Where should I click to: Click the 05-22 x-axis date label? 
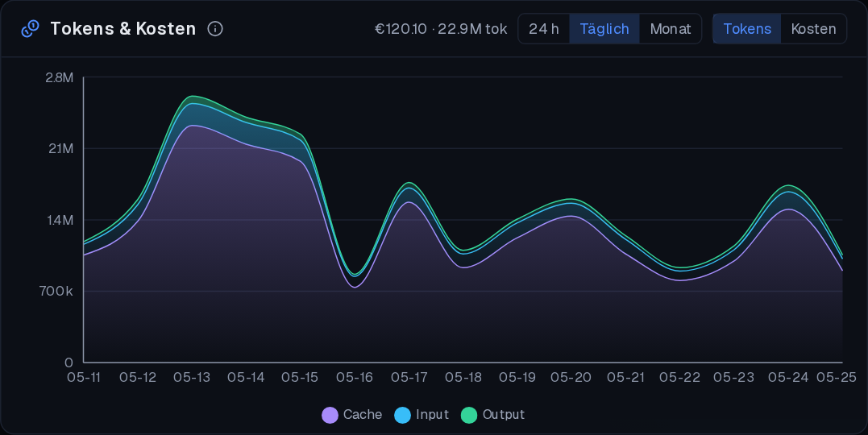[679, 378]
